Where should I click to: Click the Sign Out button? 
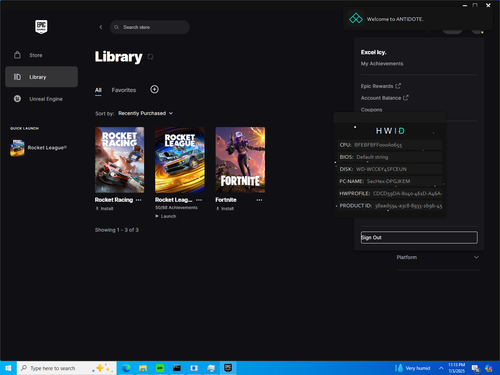coord(419,237)
